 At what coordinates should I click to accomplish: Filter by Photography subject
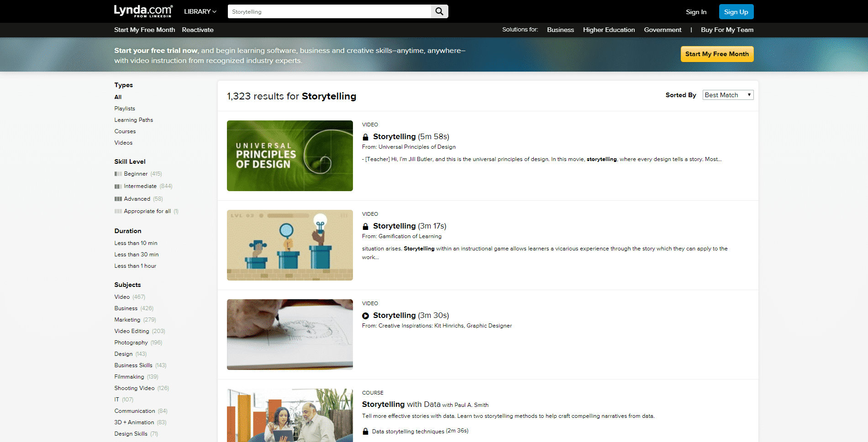point(131,343)
